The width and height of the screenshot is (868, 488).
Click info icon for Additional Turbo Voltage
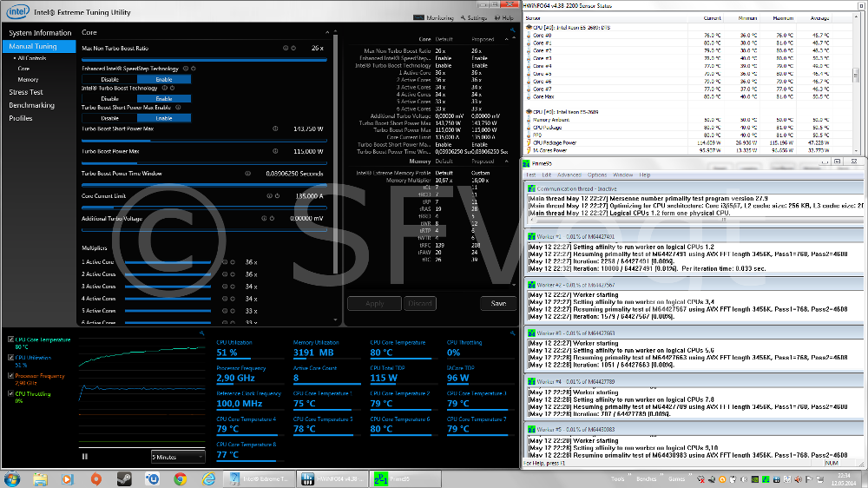click(264, 218)
